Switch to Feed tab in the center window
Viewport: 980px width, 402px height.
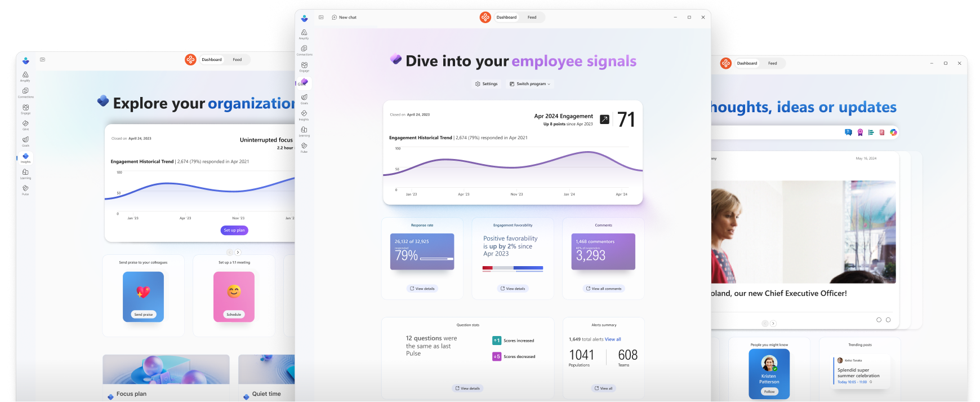[x=532, y=17]
